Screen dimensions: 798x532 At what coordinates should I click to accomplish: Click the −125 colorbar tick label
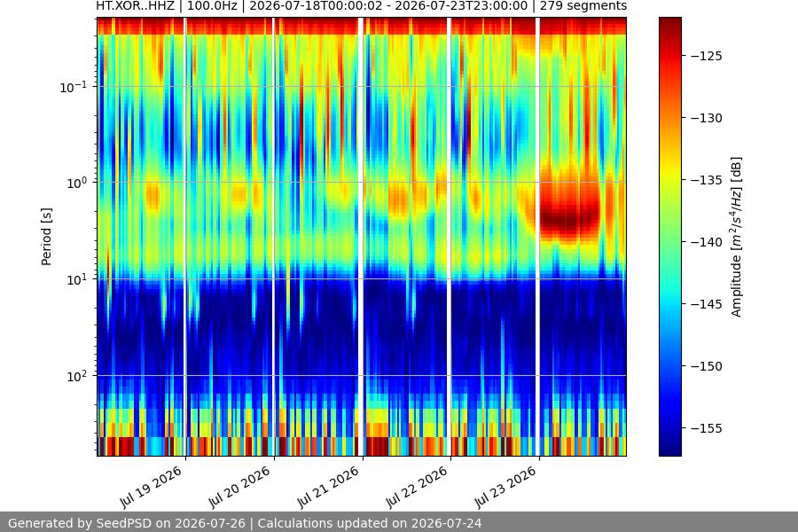coord(707,56)
